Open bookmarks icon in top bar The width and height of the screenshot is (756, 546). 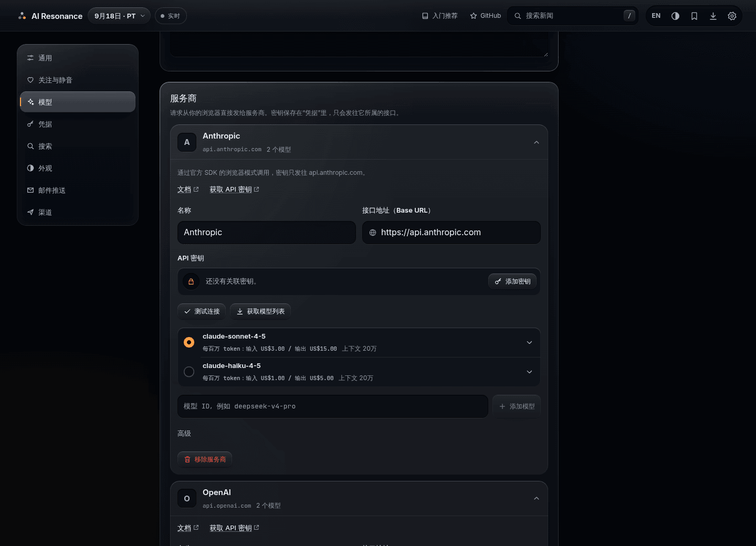pos(694,16)
